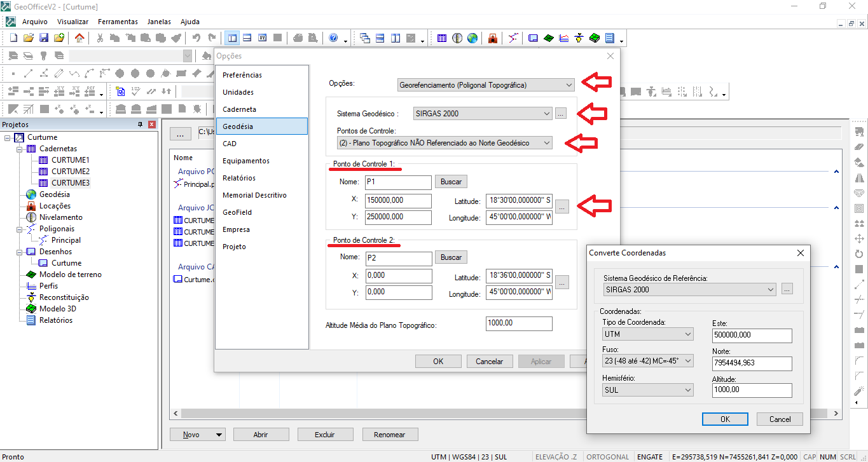Click the globe icon in the top toolbar

[472, 38]
